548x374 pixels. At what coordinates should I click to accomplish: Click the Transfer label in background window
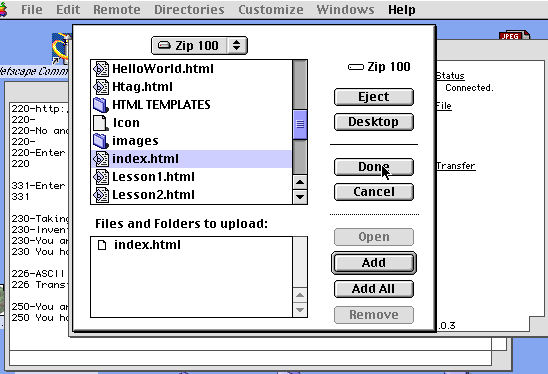click(x=456, y=166)
